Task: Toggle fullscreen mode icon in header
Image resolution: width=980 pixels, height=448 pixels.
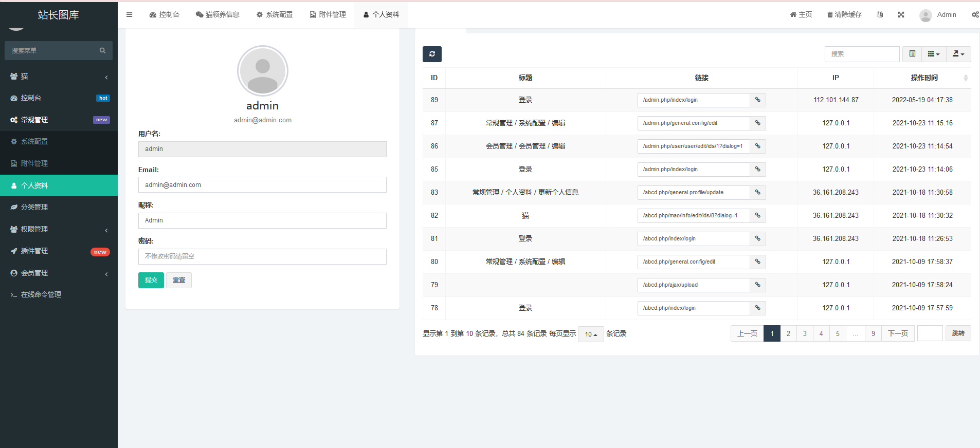Action: pos(901,15)
